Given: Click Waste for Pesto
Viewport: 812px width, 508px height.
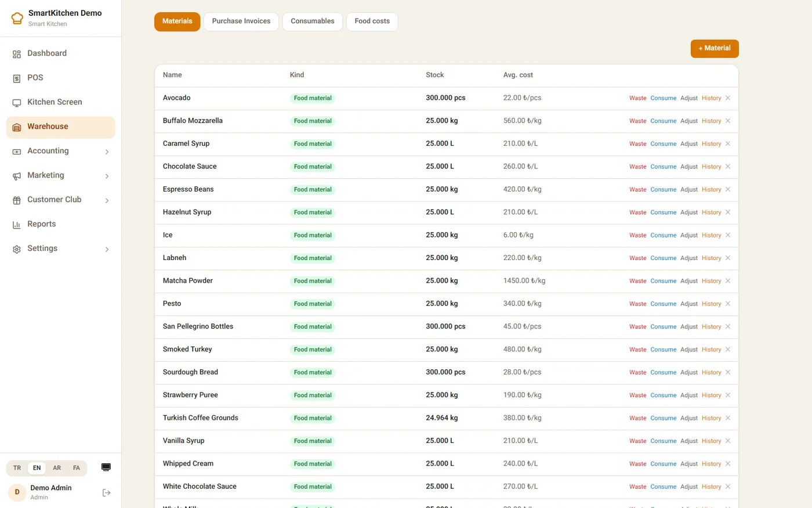Looking at the screenshot, I should (638, 304).
